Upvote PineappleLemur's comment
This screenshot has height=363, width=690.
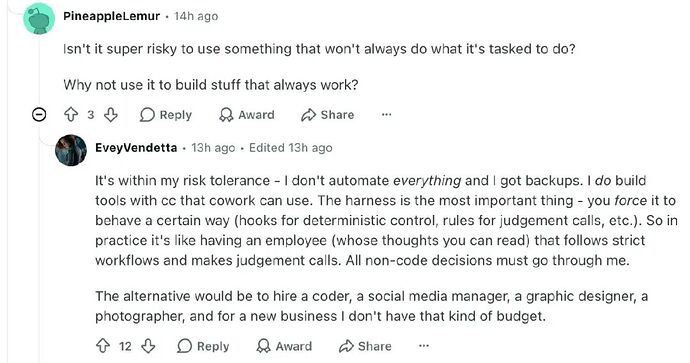click(x=71, y=115)
